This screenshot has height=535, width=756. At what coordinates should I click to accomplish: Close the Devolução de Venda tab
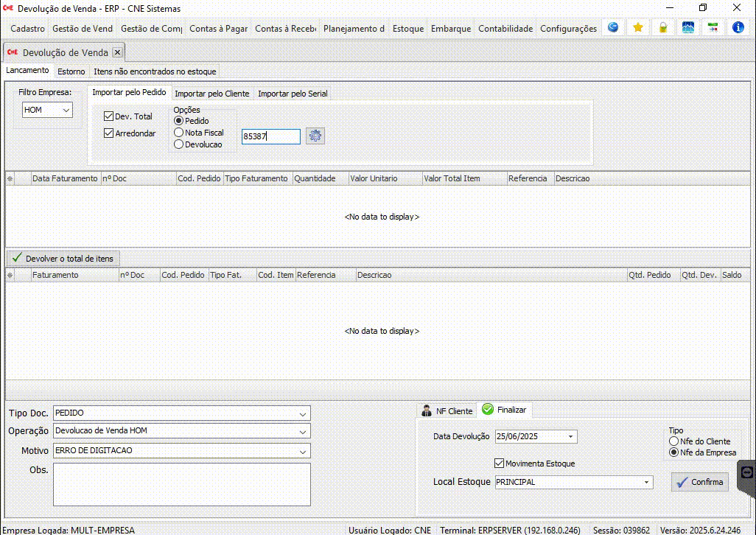[117, 52]
